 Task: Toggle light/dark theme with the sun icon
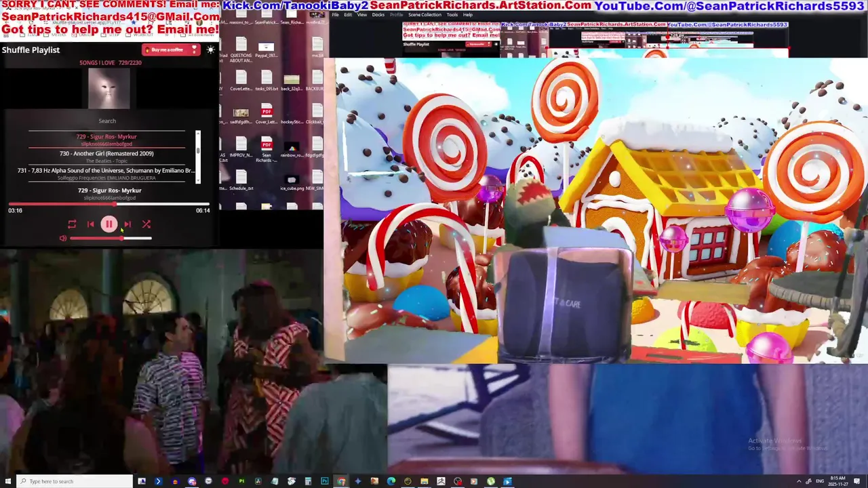click(211, 49)
